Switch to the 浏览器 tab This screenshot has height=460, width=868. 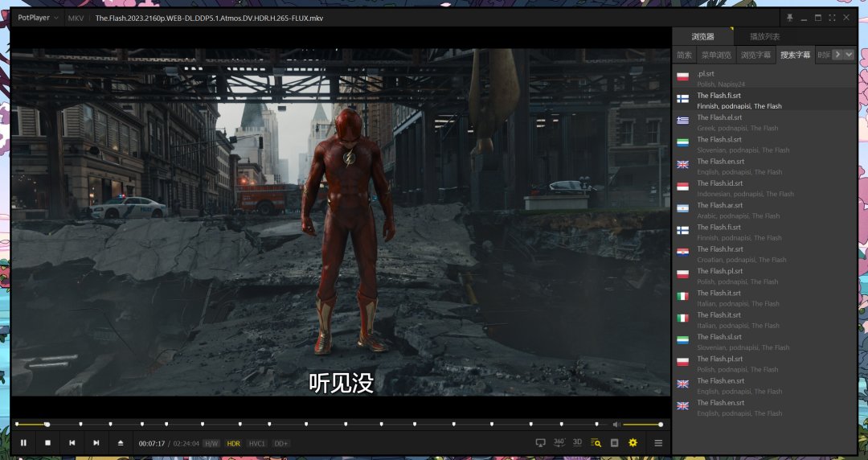point(702,36)
